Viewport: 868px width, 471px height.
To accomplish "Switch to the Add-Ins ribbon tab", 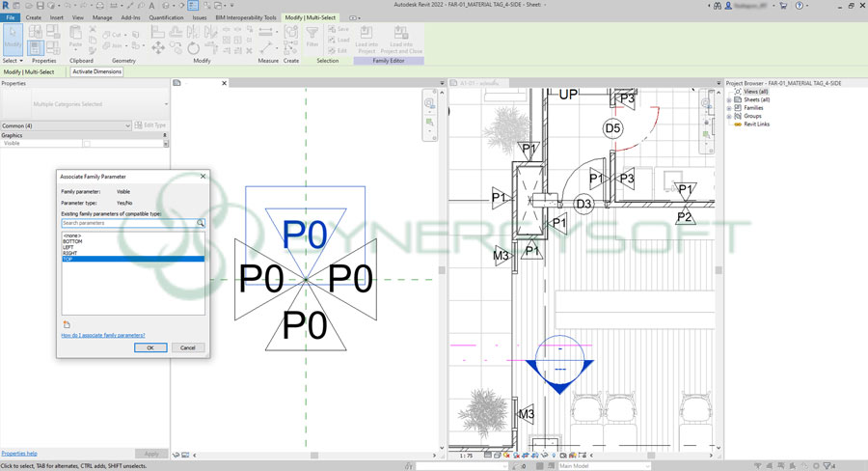I will click(130, 17).
